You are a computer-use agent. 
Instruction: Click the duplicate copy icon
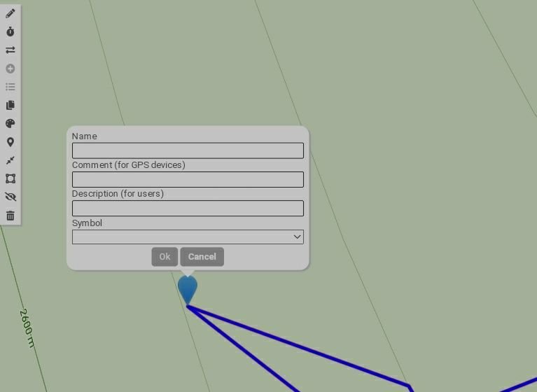coord(11,105)
